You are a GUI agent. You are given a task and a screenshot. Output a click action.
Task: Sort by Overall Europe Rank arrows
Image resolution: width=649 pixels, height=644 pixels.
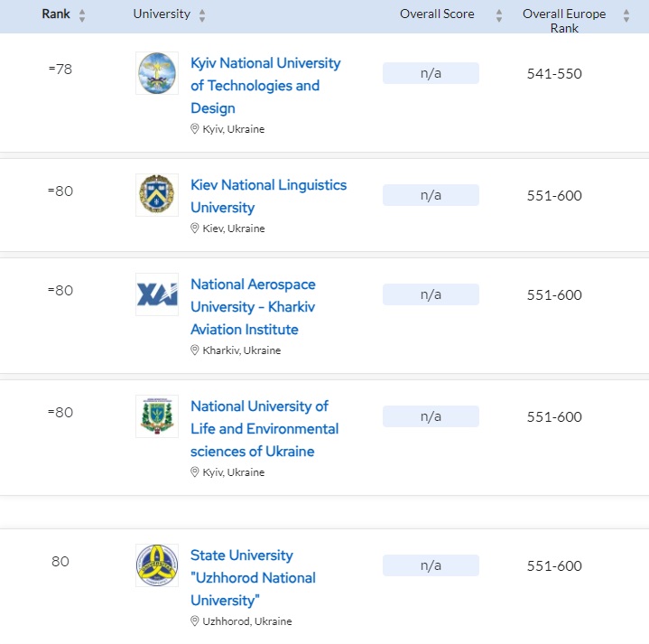(x=626, y=15)
